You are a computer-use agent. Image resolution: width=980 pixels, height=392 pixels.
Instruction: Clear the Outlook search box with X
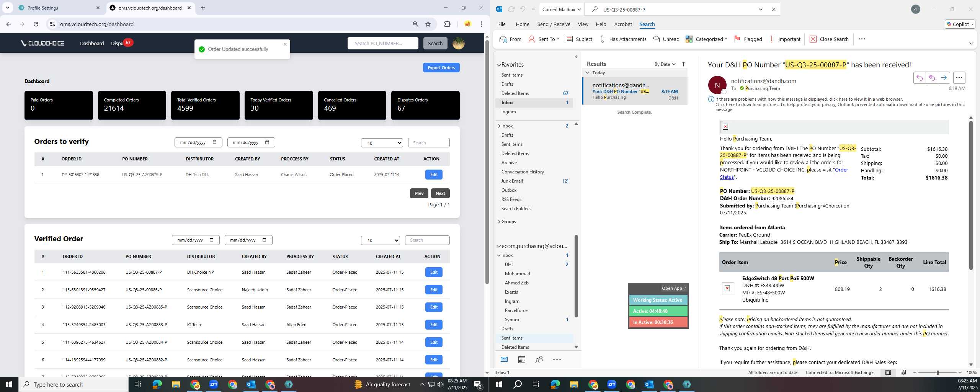click(773, 9)
